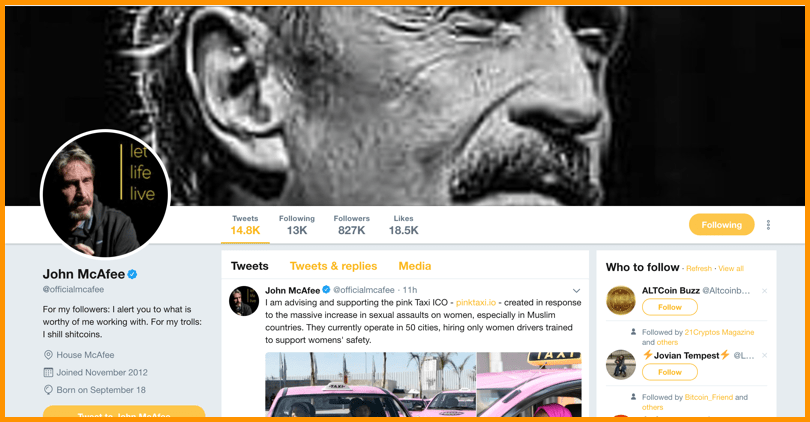Open the Followers count 827K

(x=351, y=225)
